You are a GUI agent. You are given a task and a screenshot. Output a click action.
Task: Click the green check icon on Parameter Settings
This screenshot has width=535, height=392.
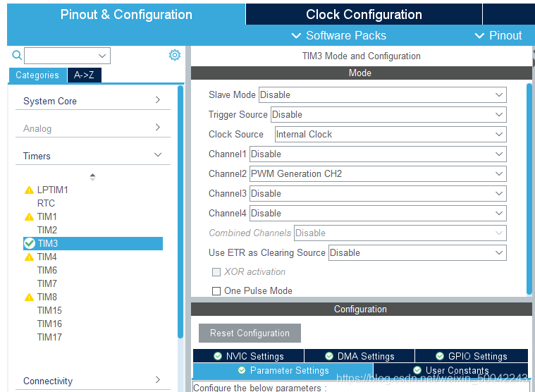tap(242, 371)
